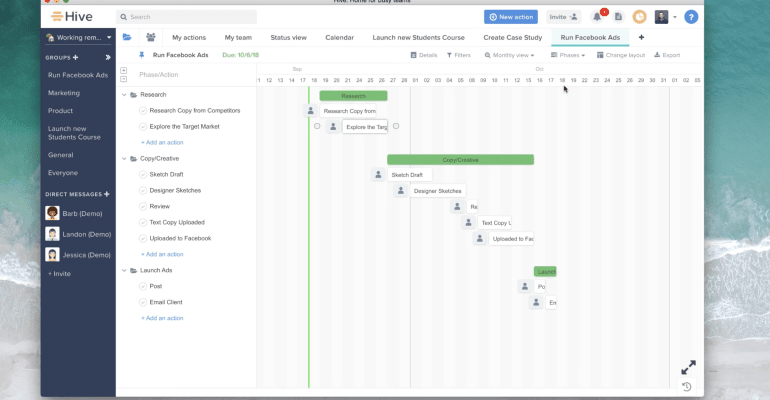Collapse the sidebar with double chevron
This screenshot has width=770, height=400.
(x=108, y=57)
